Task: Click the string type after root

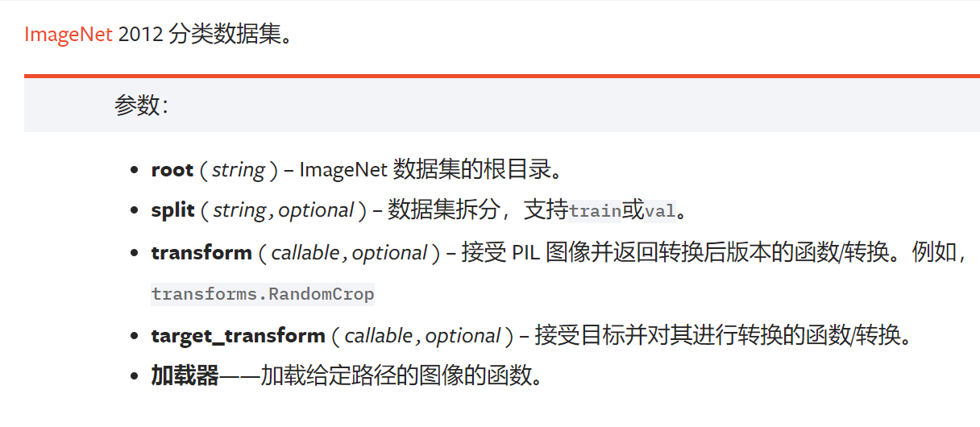Action: tap(239, 170)
